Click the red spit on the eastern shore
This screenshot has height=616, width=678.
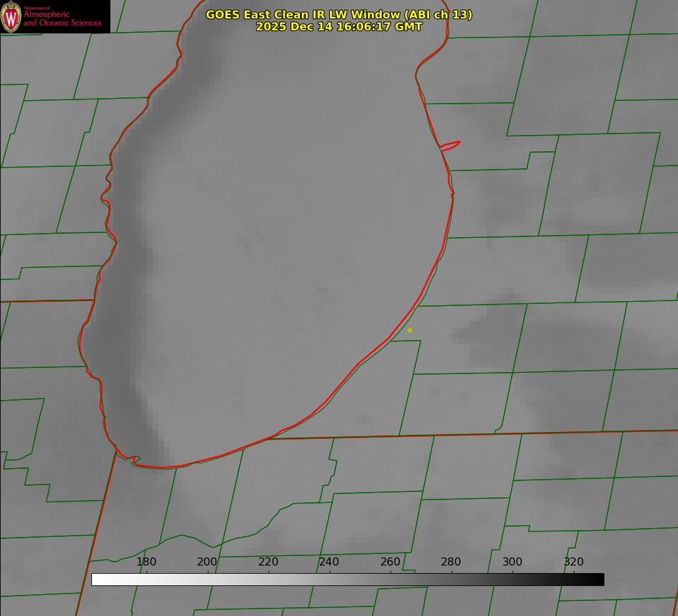coord(451,144)
